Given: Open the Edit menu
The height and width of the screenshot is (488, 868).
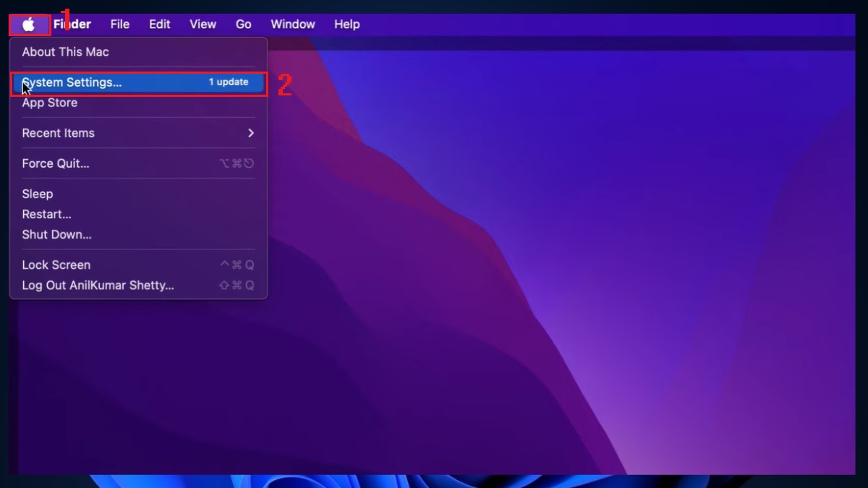Looking at the screenshot, I should pyautogui.click(x=160, y=25).
